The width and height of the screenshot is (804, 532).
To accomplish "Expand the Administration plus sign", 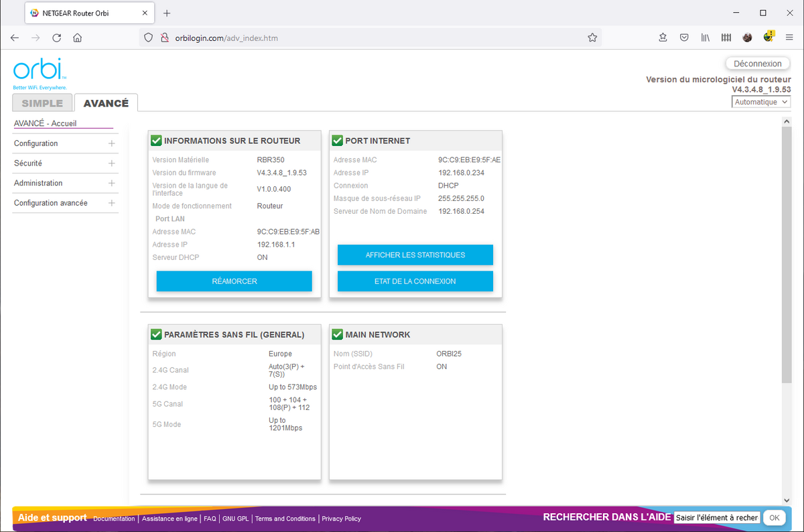I will 111,183.
